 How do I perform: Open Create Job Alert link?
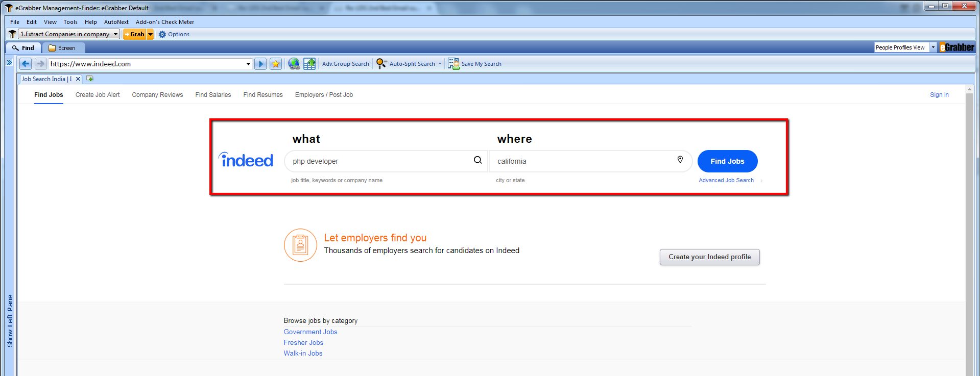tap(98, 95)
